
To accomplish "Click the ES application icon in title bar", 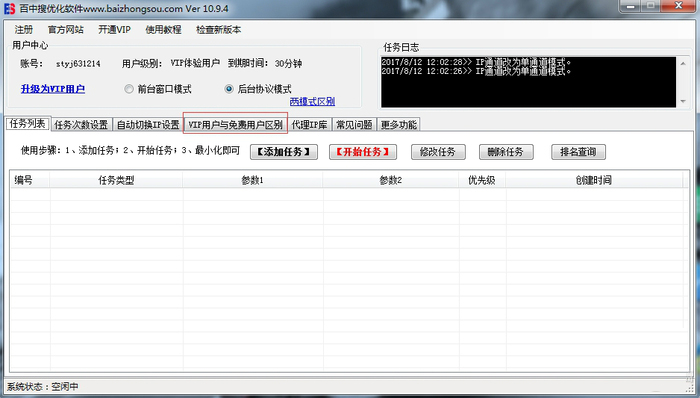I will tap(9, 8).
